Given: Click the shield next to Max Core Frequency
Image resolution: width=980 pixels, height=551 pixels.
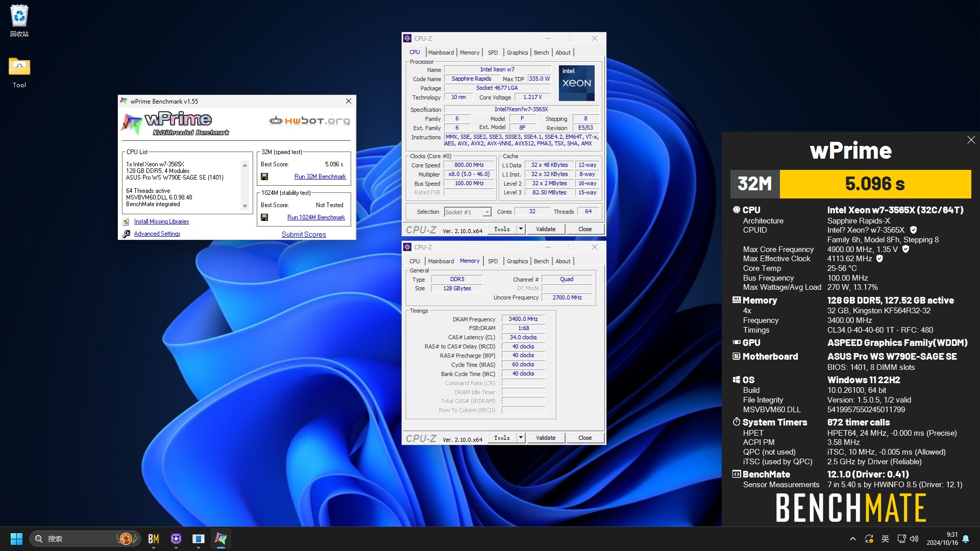Looking at the screenshot, I should [x=905, y=249].
